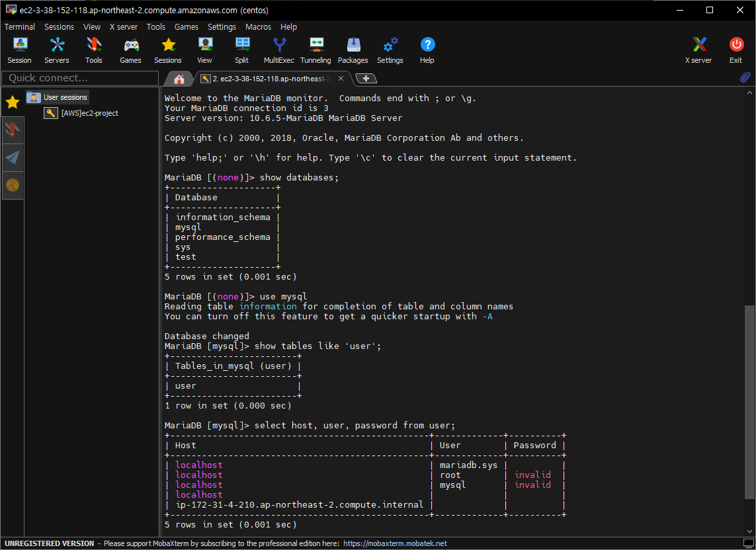Open the Help menu

coord(288,27)
